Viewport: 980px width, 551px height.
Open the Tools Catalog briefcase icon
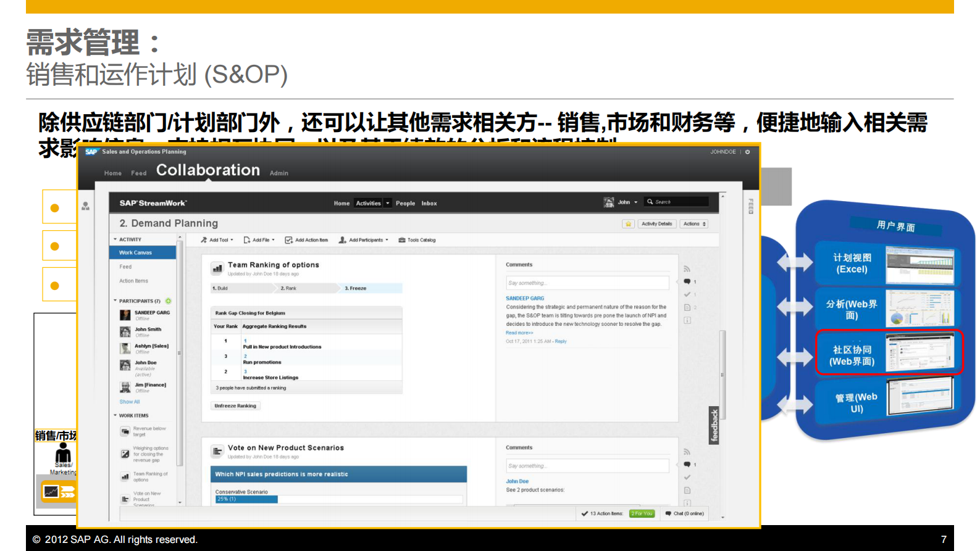(x=402, y=240)
